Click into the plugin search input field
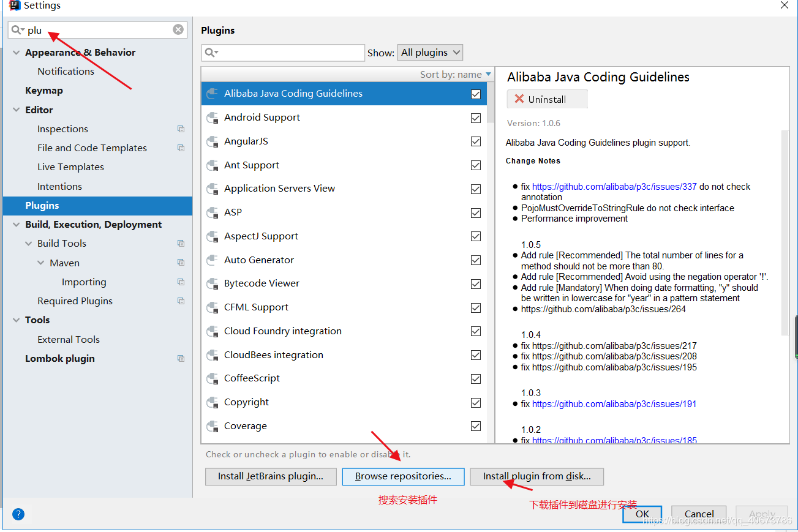This screenshot has height=532, width=798. click(x=283, y=53)
